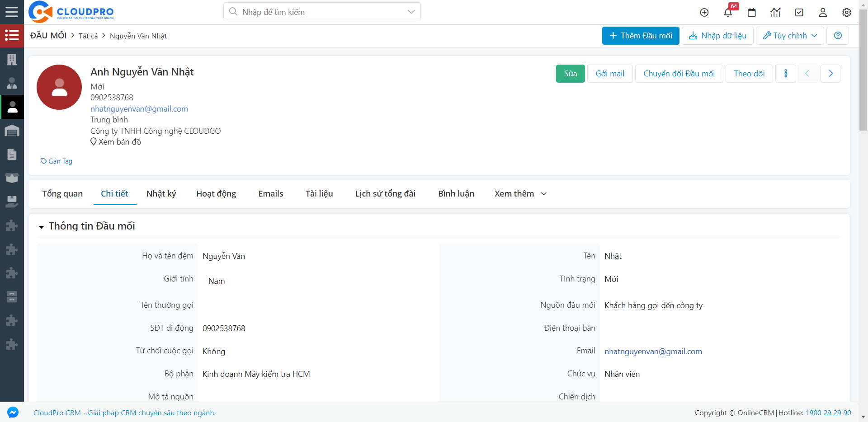Open the search box dropdown arrow

point(411,12)
